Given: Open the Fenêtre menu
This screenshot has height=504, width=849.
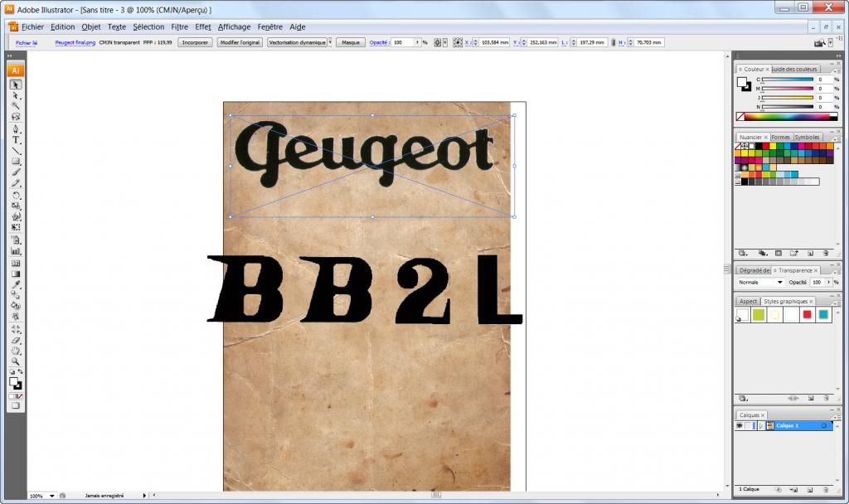Looking at the screenshot, I should [270, 27].
